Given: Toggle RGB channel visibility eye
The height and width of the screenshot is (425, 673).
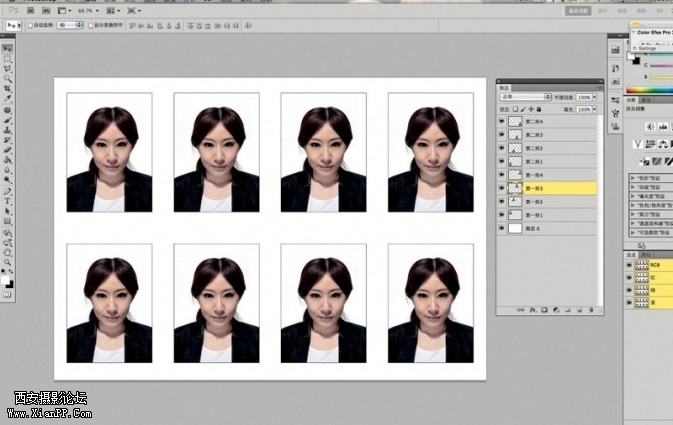Looking at the screenshot, I should pos(629,266).
